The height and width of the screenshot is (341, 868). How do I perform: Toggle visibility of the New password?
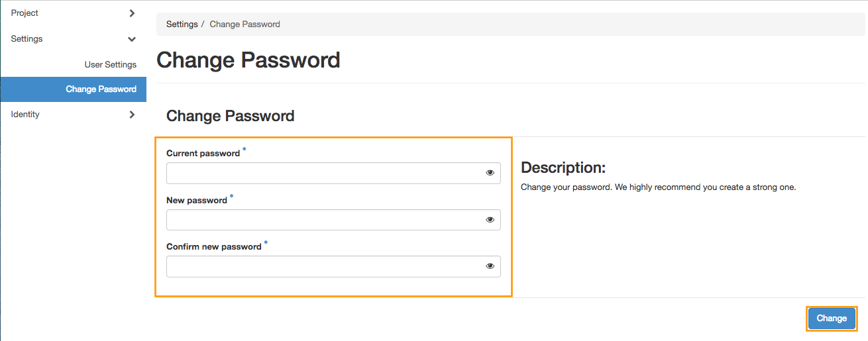point(490,220)
